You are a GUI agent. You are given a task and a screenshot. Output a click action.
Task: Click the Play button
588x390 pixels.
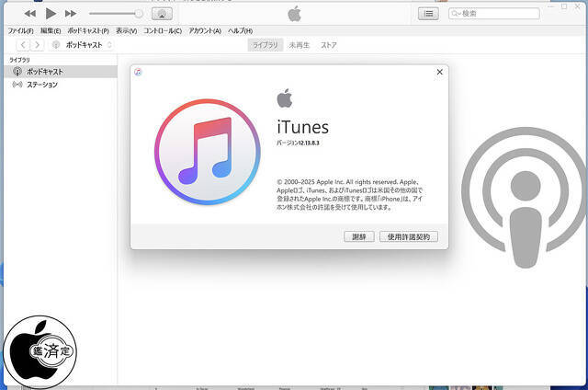51,14
